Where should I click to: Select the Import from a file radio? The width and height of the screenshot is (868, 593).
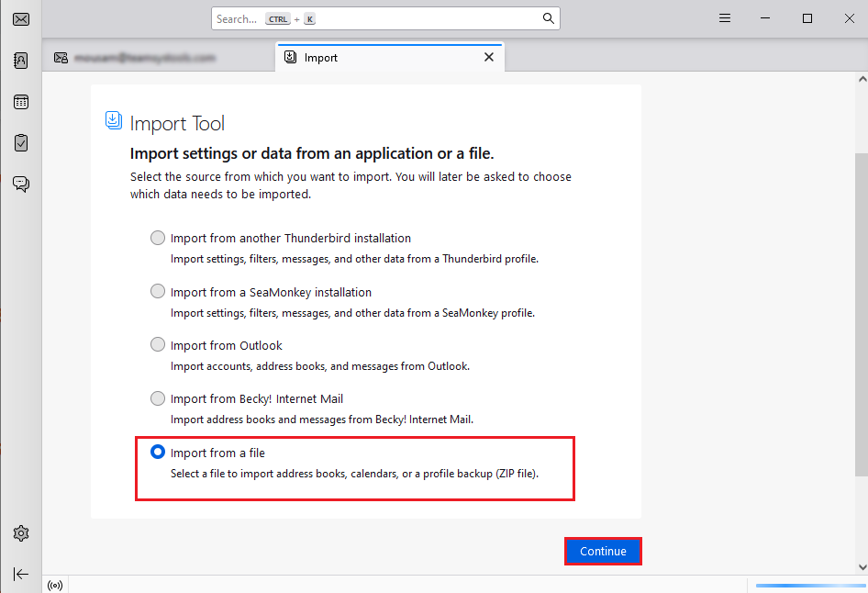click(x=158, y=452)
